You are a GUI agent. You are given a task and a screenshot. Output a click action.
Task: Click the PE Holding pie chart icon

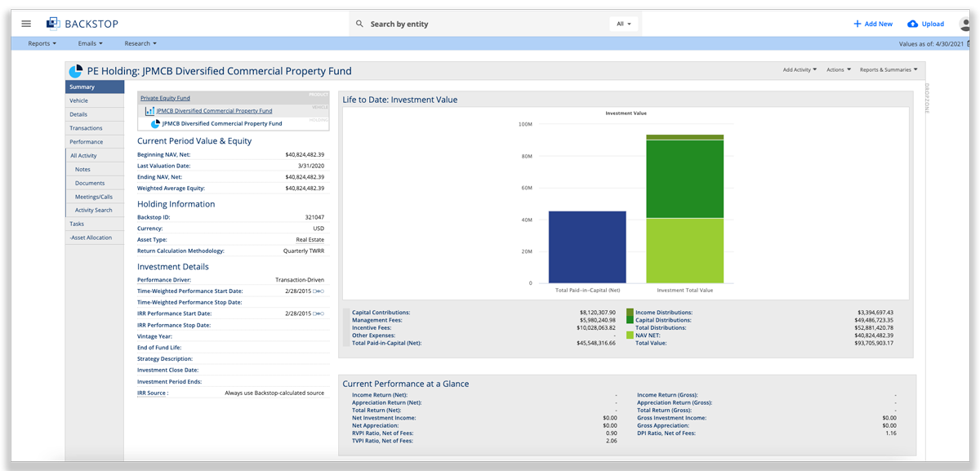tap(76, 71)
